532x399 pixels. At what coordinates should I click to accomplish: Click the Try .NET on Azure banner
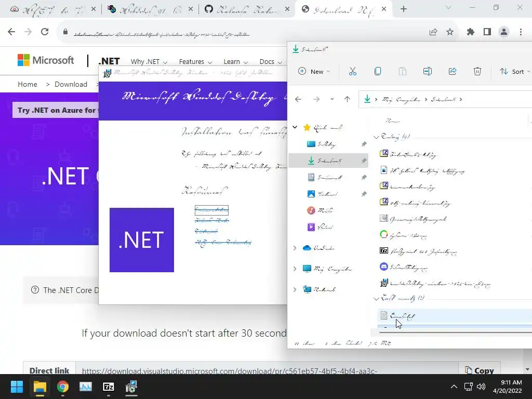[56, 110]
